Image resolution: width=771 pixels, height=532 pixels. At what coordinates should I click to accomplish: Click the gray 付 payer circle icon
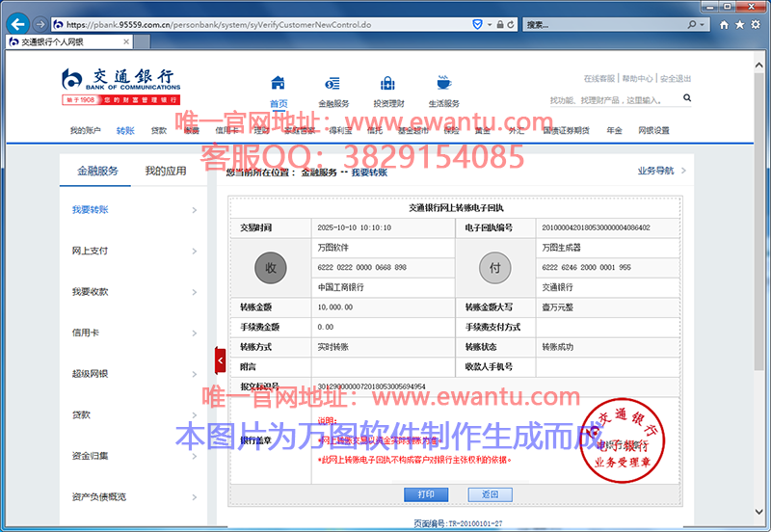tap(494, 268)
